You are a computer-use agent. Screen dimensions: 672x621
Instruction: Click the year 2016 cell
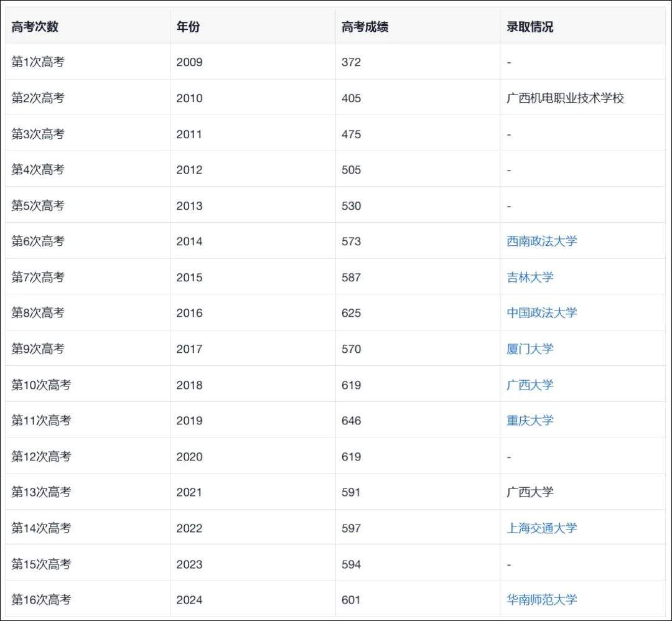pyautogui.click(x=253, y=313)
